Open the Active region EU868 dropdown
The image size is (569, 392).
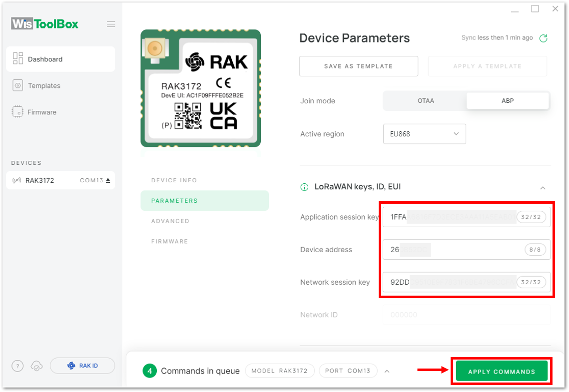pos(425,134)
